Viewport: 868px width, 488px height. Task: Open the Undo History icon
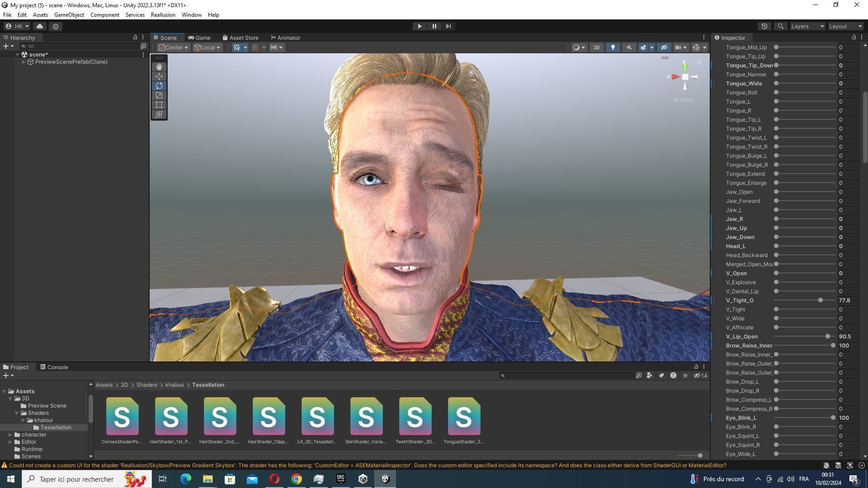click(x=764, y=26)
